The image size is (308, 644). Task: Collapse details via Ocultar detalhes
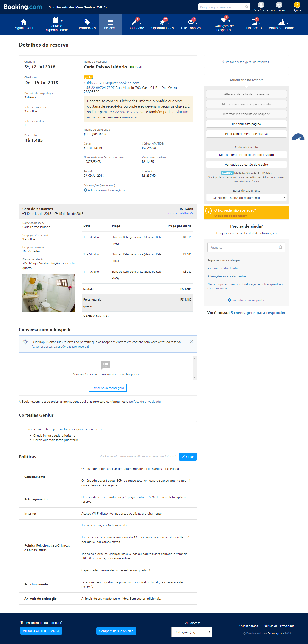[x=181, y=213]
